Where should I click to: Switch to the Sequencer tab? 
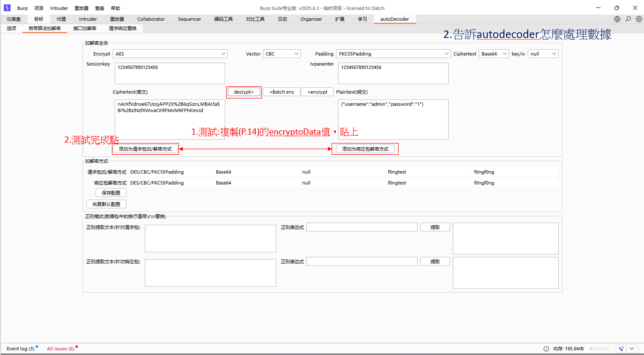pyautogui.click(x=189, y=19)
